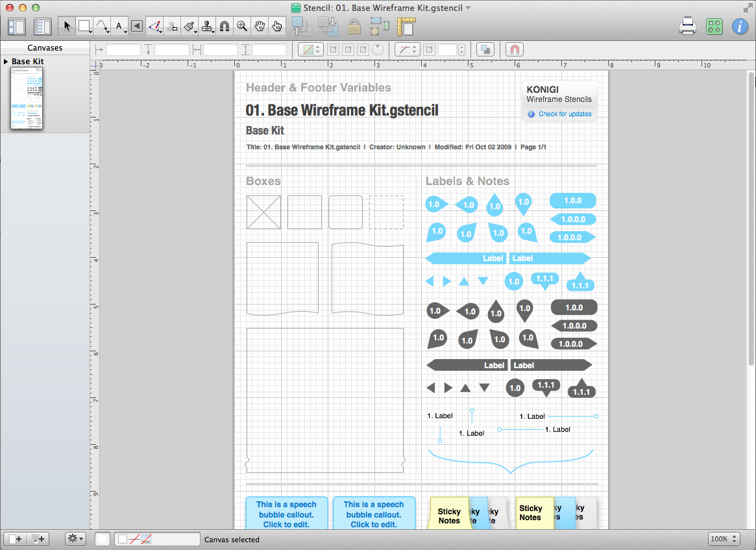Open the blue Inspector info button
Image resolution: width=756 pixels, height=550 pixels.
tap(740, 27)
